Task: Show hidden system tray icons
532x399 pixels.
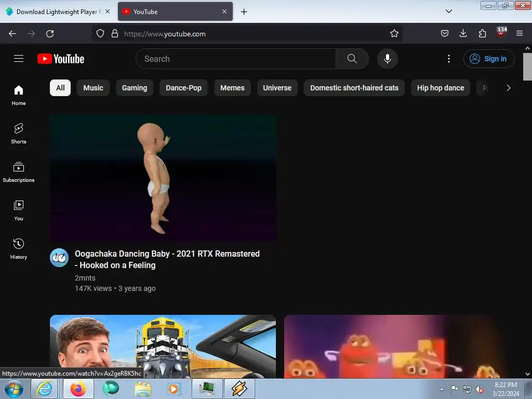Action: coord(442,389)
